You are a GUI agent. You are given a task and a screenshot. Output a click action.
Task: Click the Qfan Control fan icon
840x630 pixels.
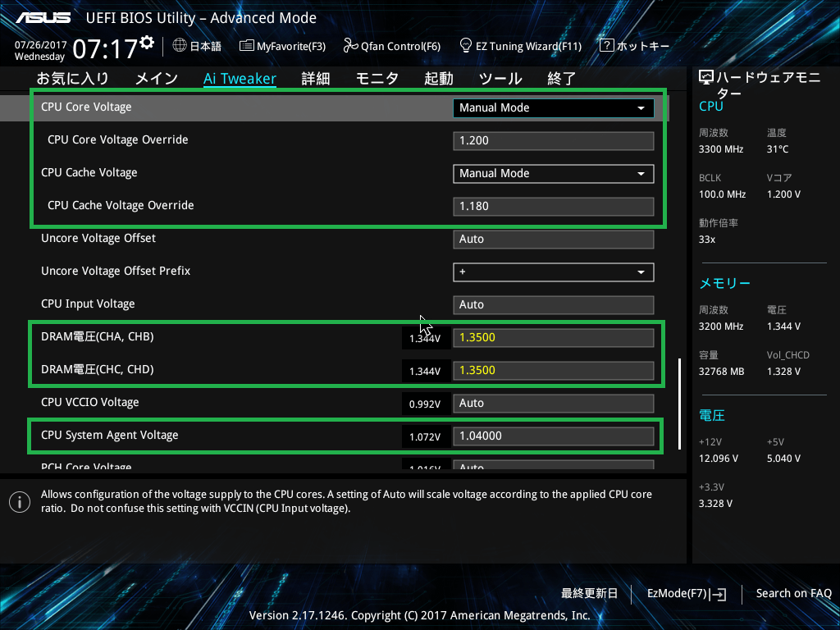350,46
